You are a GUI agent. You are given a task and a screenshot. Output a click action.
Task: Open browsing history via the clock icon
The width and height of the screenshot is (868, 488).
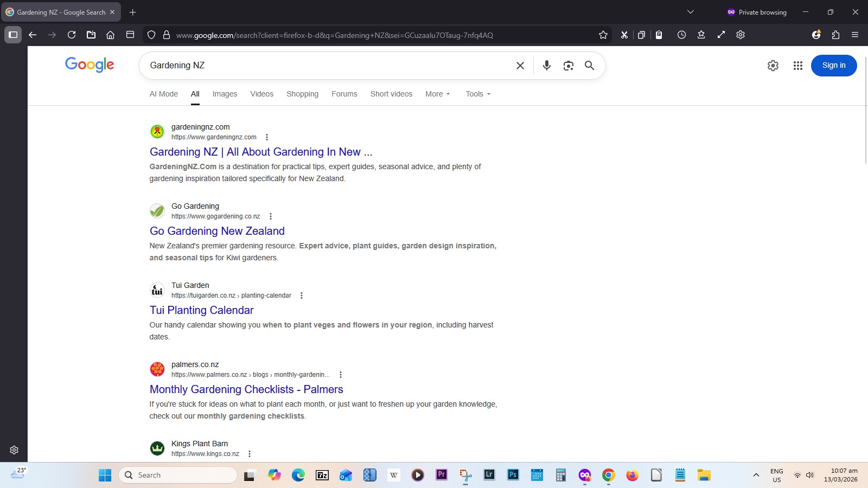pos(682,35)
